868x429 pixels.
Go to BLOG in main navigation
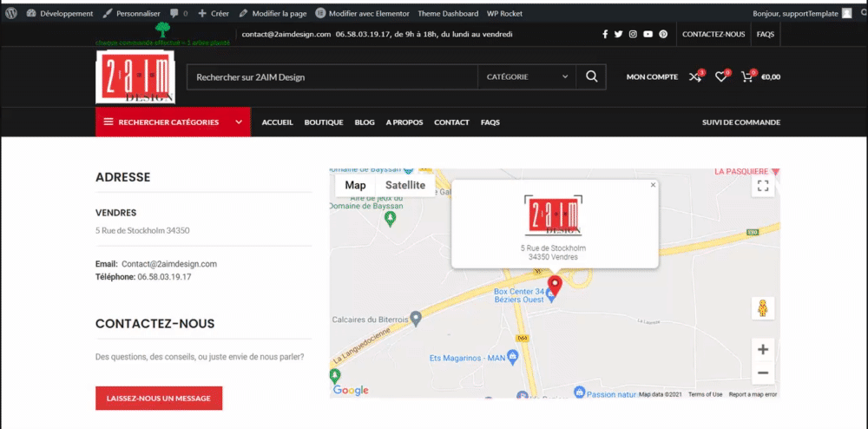click(365, 122)
